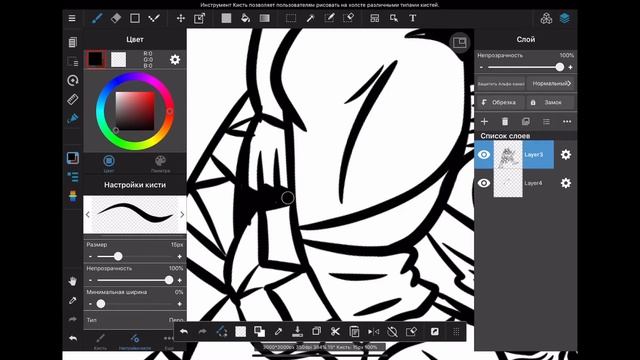Decrease brush Размер with minus
Screen dimensions: 640x360
pos(90,256)
